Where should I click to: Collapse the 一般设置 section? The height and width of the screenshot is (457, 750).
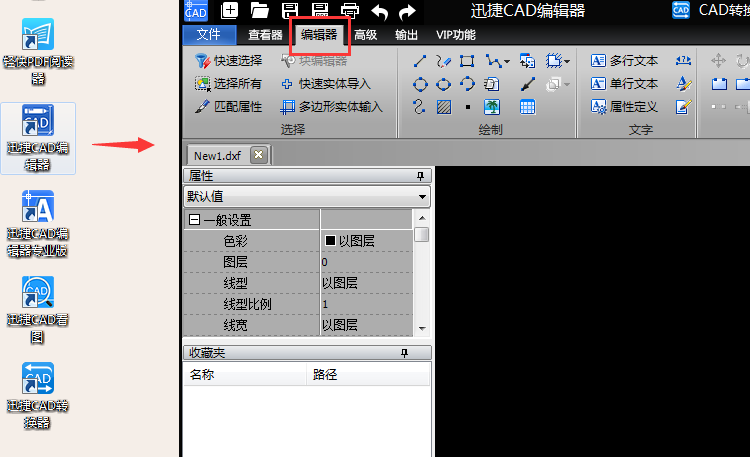(194, 220)
